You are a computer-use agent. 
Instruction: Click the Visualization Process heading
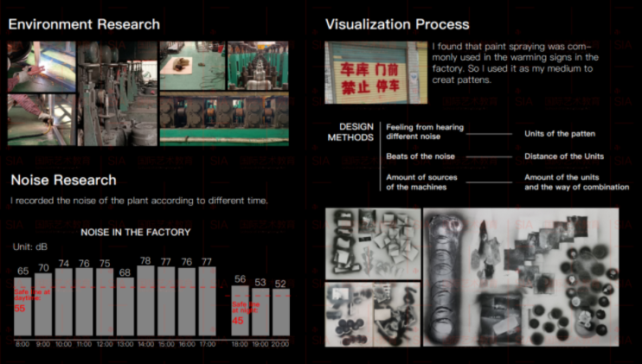tap(397, 24)
